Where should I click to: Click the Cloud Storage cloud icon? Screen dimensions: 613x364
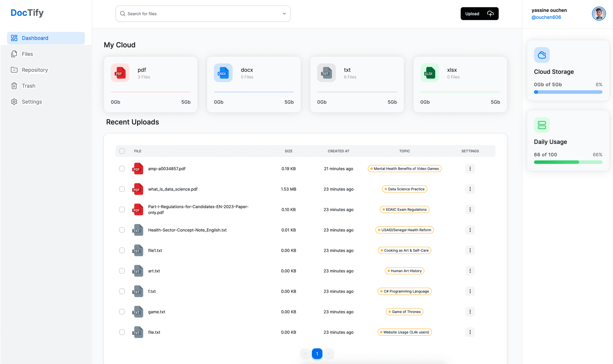coord(542,55)
